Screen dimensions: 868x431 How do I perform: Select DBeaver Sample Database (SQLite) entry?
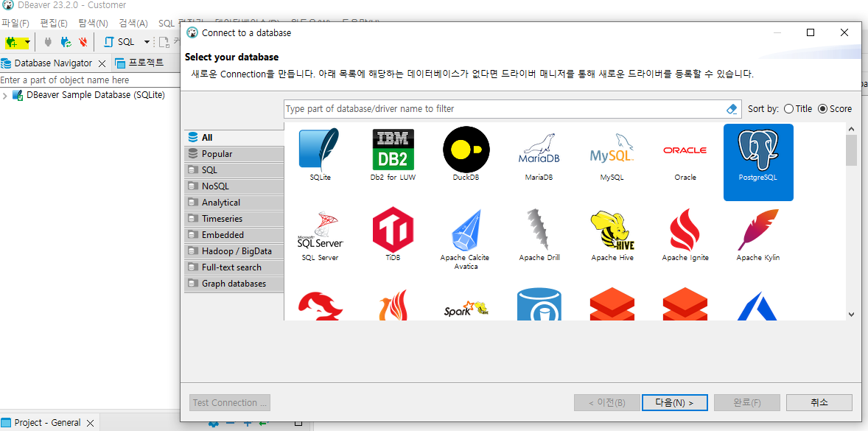(95, 94)
